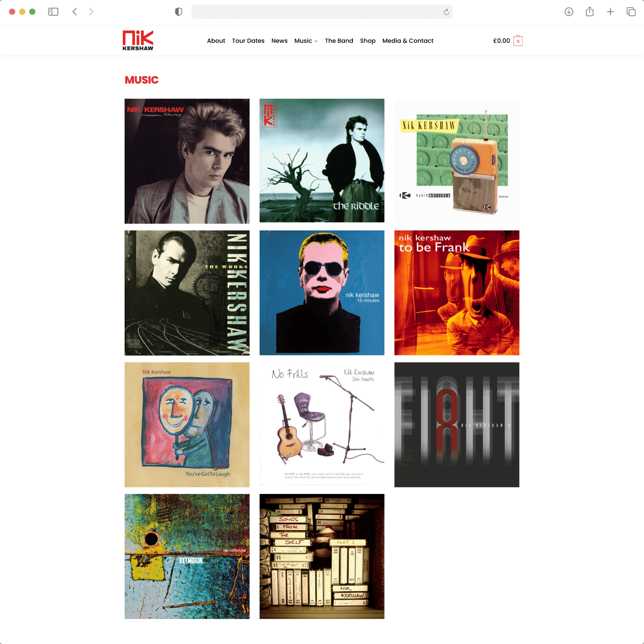Screen dimensions: 644x644
Task: Click the page reload/refresh icon
Action: (x=446, y=12)
